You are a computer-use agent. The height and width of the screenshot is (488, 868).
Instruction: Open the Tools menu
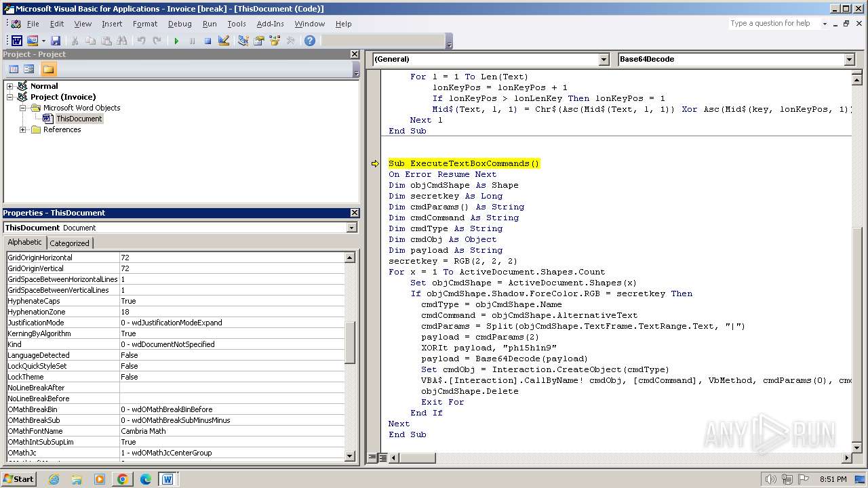coord(237,24)
